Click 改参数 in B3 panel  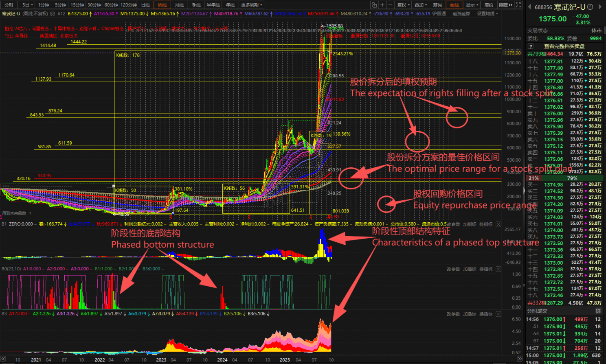(x=453, y=314)
